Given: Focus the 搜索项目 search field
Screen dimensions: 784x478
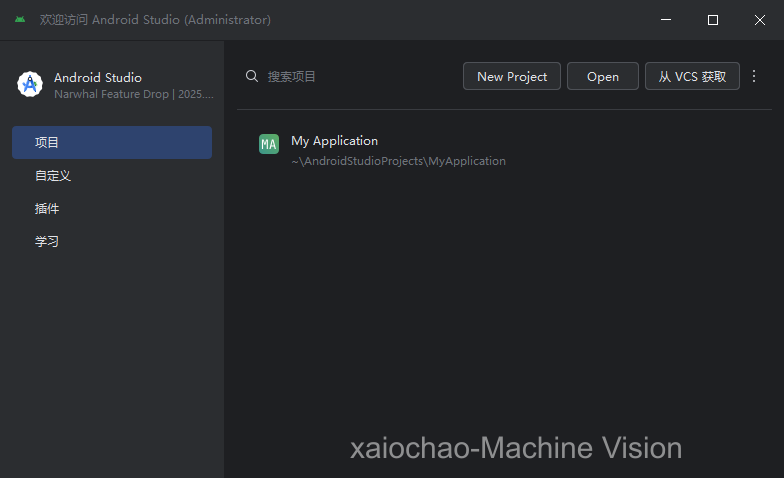Looking at the screenshot, I should tap(350, 76).
